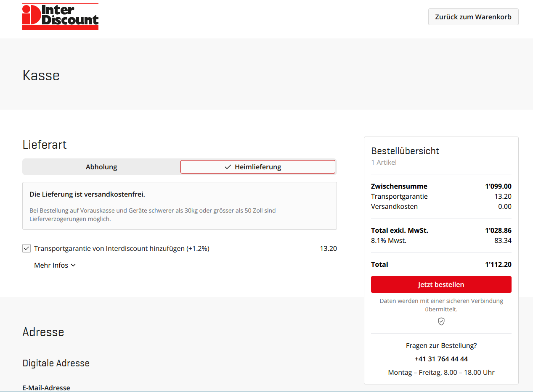
Task: Click the Bestellübersicht heading
Action: click(x=405, y=151)
